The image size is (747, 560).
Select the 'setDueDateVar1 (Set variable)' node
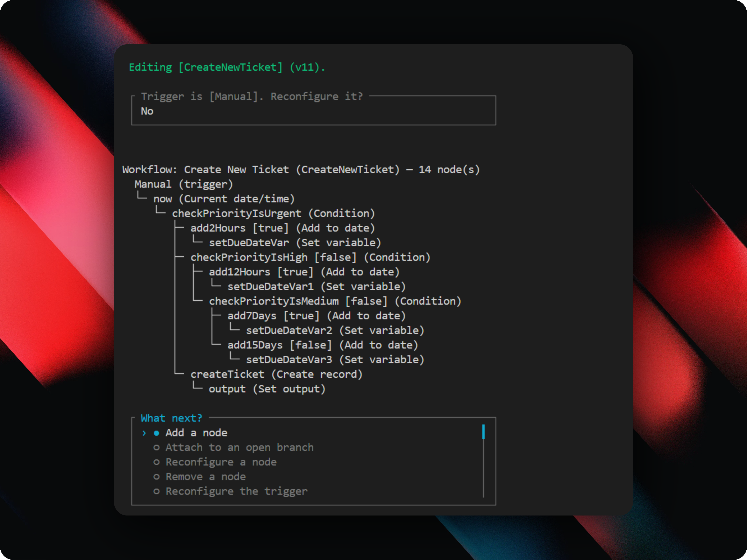(317, 287)
